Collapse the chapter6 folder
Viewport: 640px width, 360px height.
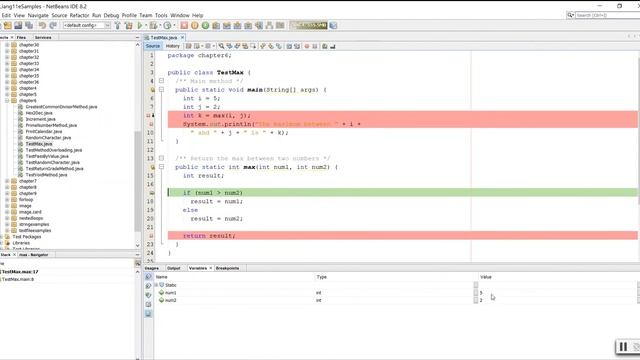coord(7,100)
